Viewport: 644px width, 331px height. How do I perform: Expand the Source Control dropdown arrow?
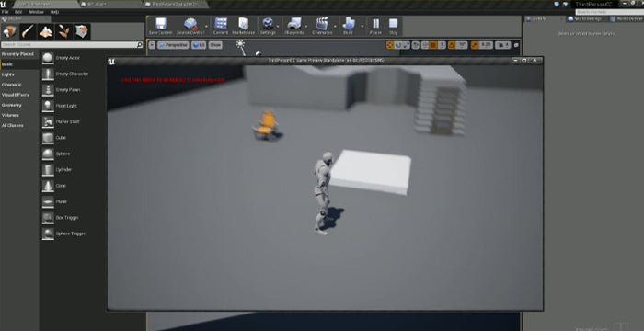206,27
